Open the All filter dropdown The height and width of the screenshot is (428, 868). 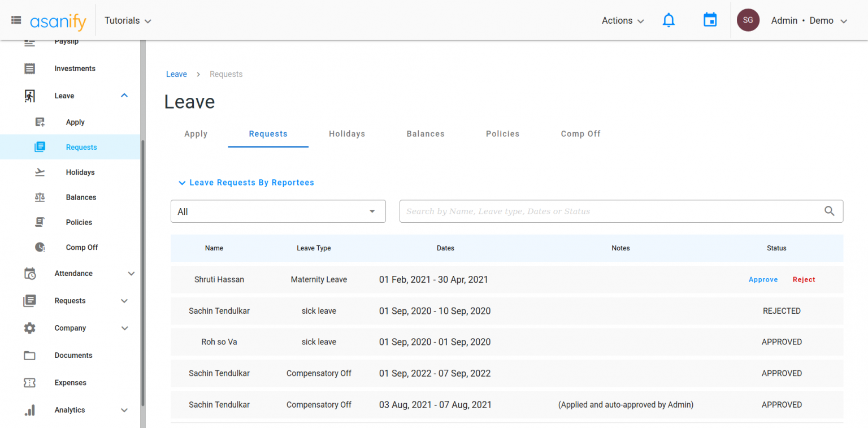click(278, 211)
